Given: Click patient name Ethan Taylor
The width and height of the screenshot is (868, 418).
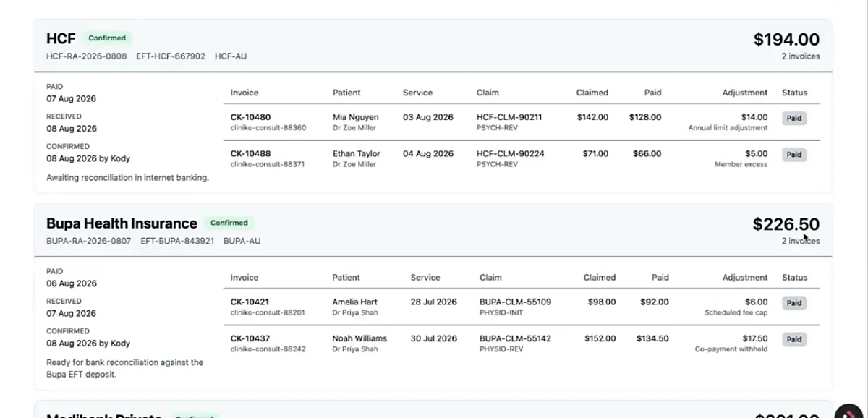Looking at the screenshot, I should pos(356,153).
